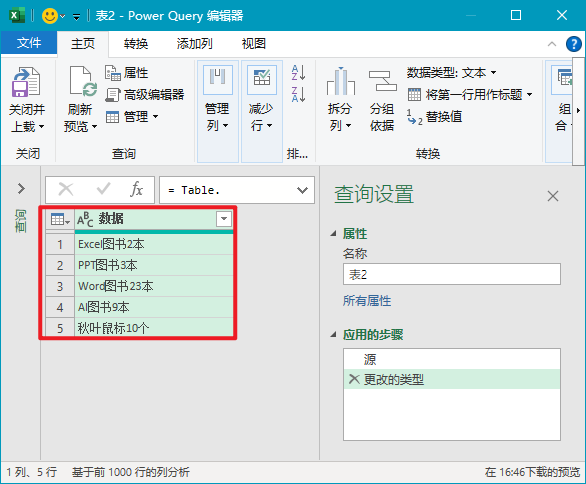Switch to the Add Column (添加列) tab
This screenshot has height=484, width=586.
coord(194,44)
